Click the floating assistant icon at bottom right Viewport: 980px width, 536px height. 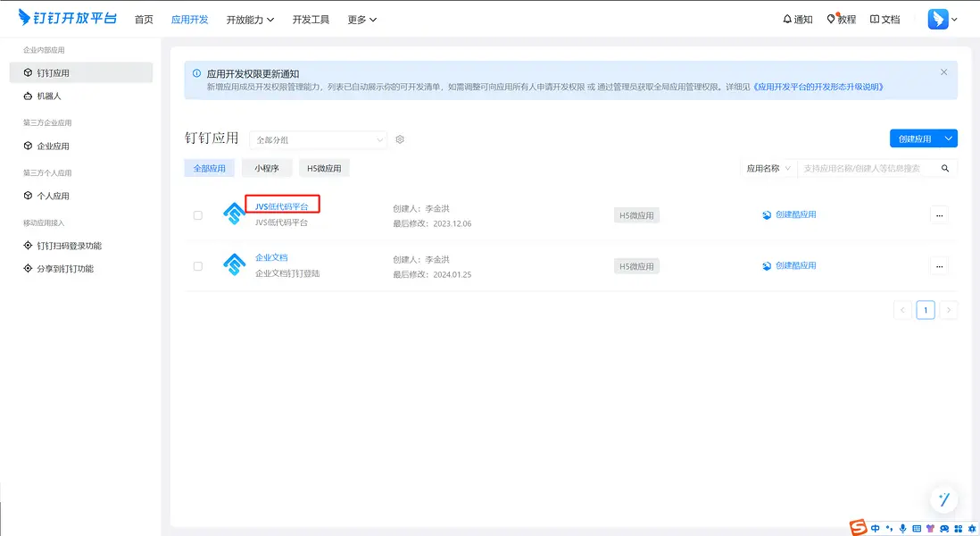tap(943, 499)
